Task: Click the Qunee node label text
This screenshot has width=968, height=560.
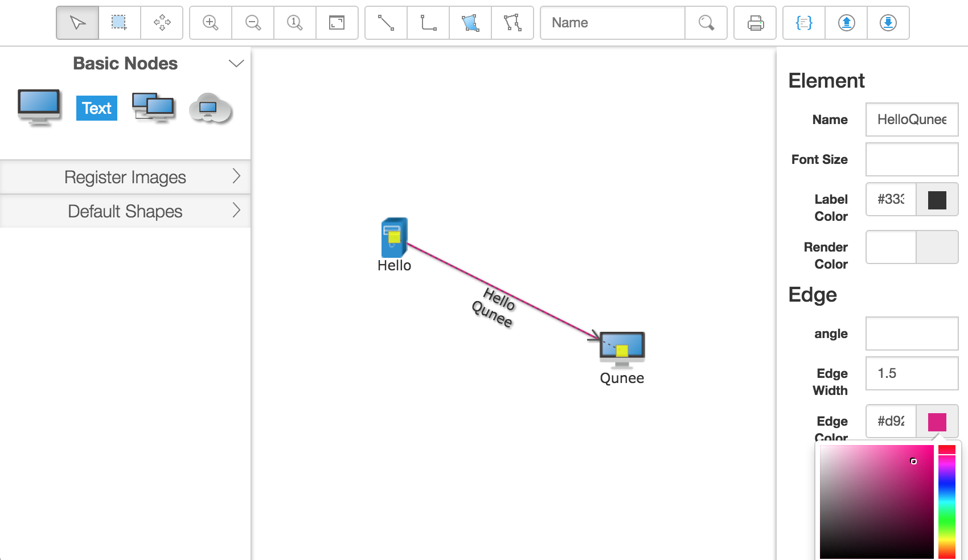Action: pos(622,378)
